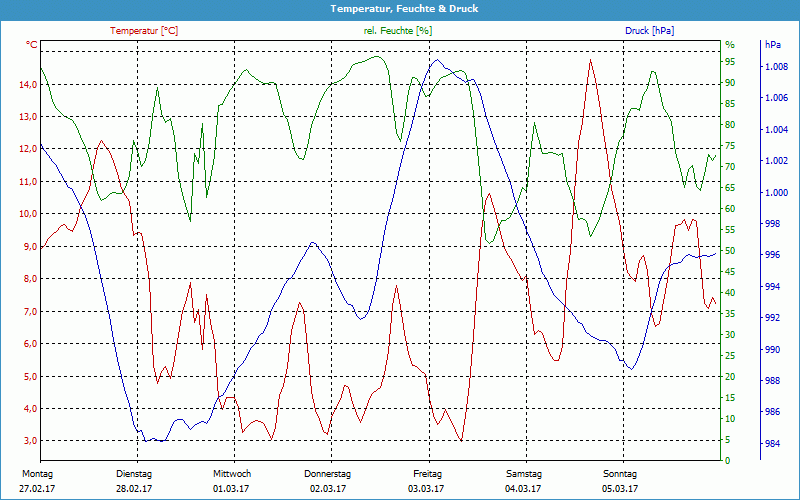This screenshot has width=800, height=500.
Task: Click the '°C' axis unit label
Action: [x=32, y=45]
